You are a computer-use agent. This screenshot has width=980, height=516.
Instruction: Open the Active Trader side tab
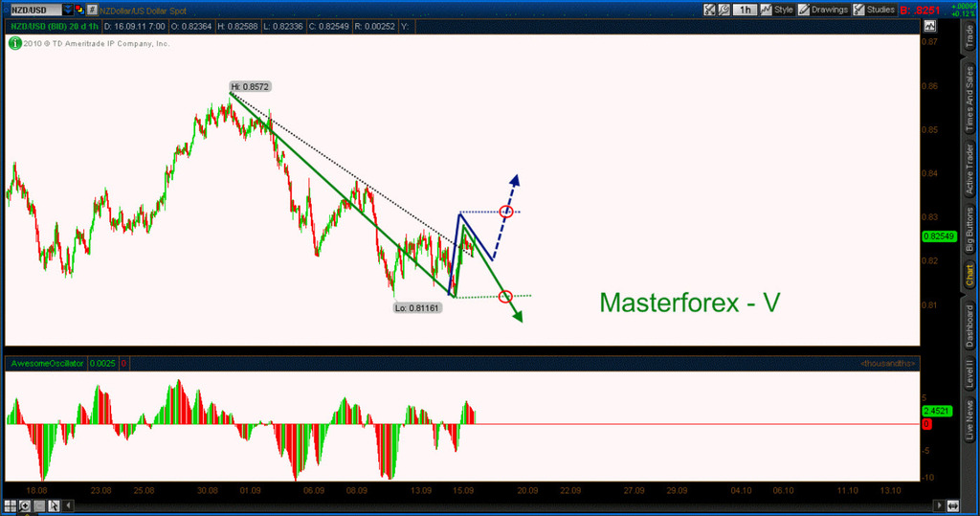(969, 168)
